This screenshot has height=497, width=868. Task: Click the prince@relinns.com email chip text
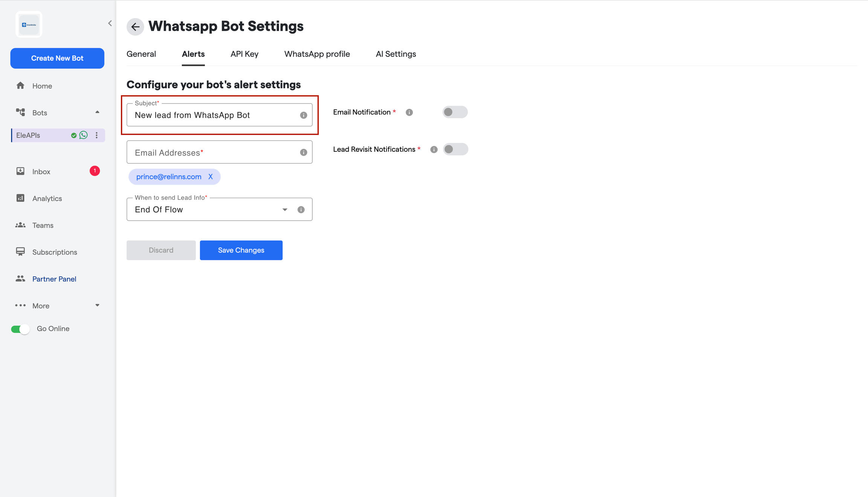point(169,177)
